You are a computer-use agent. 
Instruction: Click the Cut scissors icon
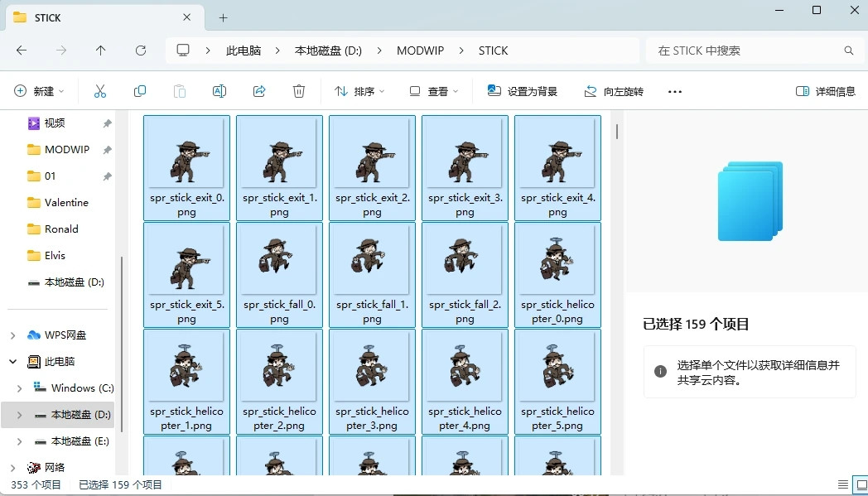coord(100,91)
